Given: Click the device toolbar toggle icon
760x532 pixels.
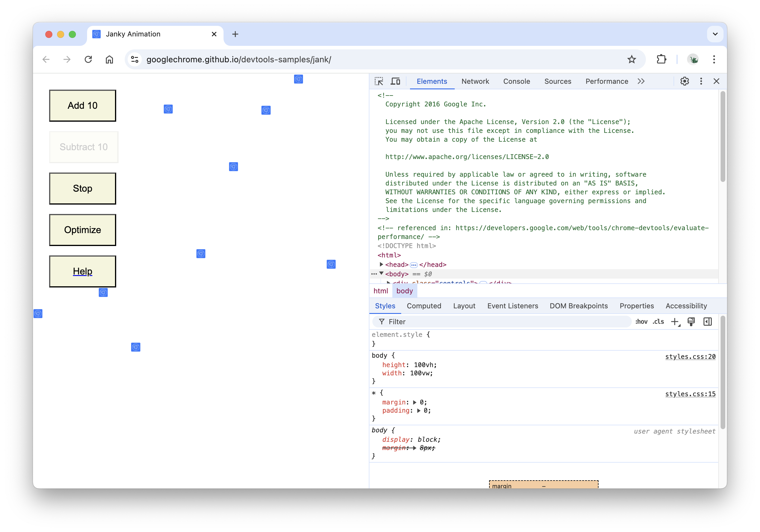Looking at the screenshot, I should (396, 81).
